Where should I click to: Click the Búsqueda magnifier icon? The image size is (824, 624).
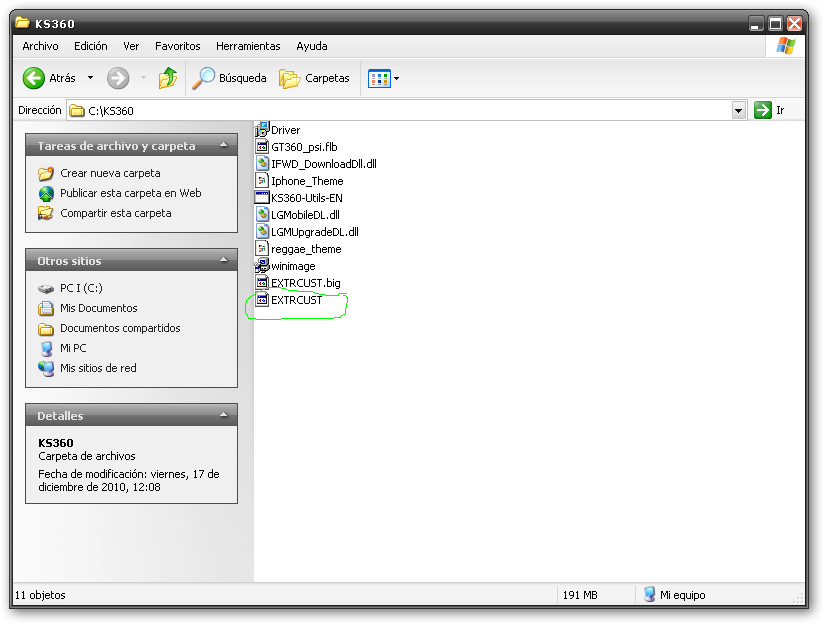pos(203,78)
